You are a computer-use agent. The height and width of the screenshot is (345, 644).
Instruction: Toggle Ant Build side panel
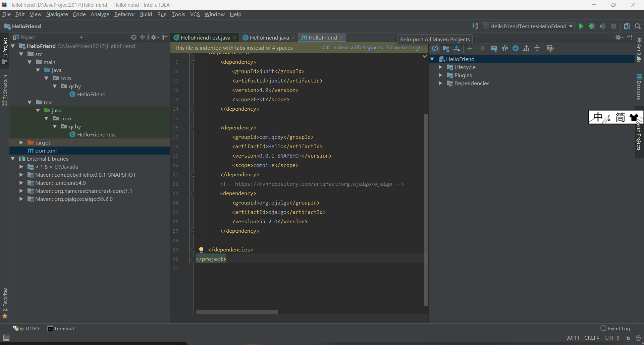click(x=639, y=50)
